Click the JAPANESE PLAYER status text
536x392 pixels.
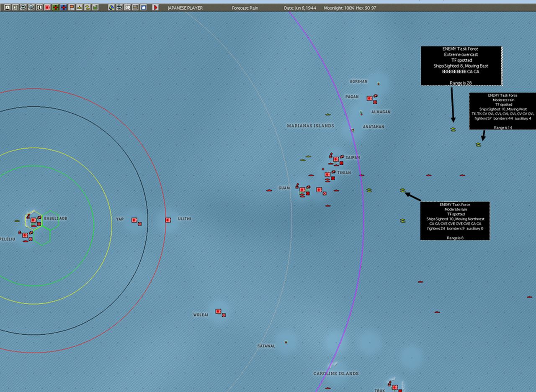(185, 8)
